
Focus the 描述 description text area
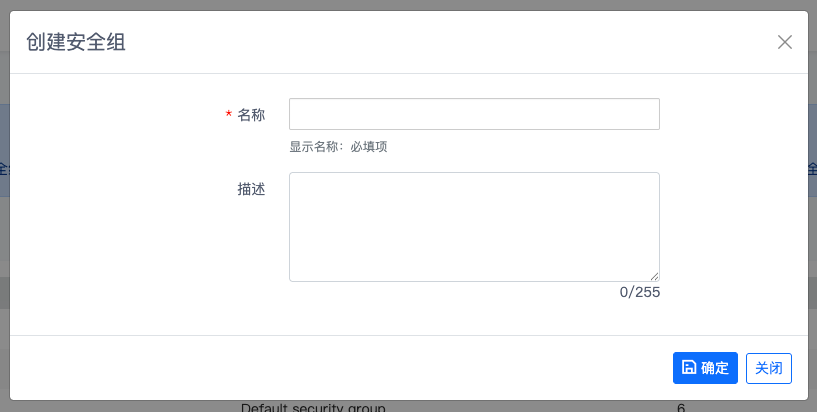tap(474, 226)
